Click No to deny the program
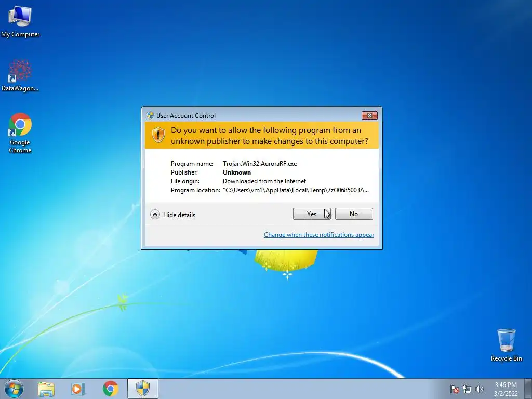Image resolution: width=532 pixels, height=399 pixels. pos(354,214)
